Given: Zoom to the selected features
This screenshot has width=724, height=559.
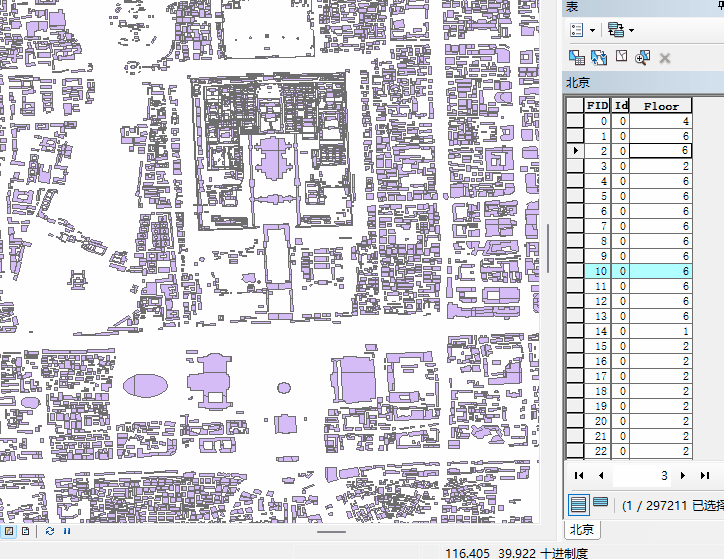Looking at the screenshot, I should click(643, 58).
